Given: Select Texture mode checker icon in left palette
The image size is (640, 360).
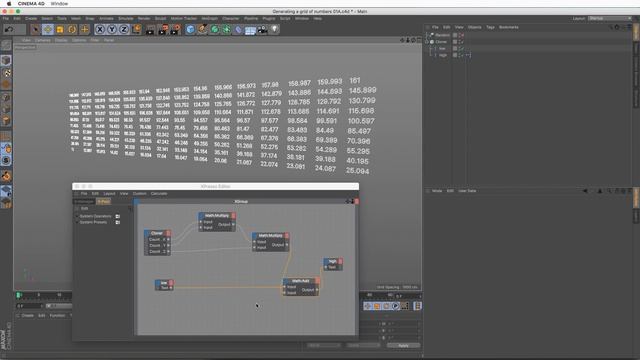Looking at the screenshot, I should (6, 73).
